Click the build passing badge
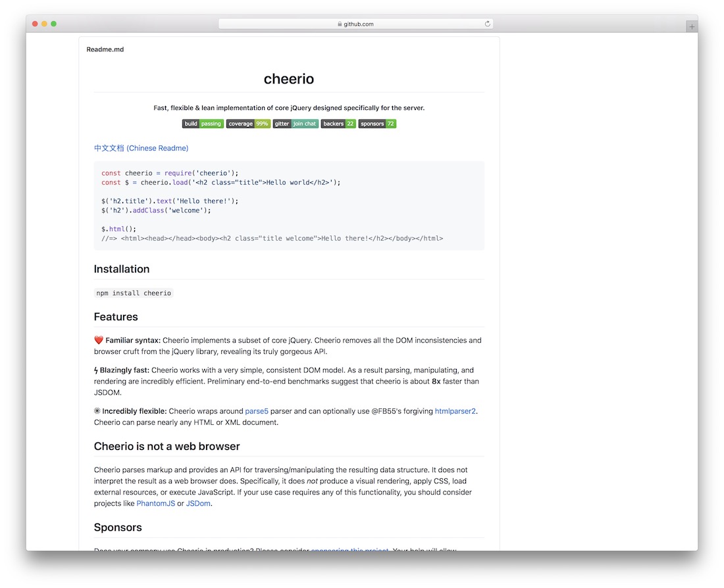 point(203,124)
